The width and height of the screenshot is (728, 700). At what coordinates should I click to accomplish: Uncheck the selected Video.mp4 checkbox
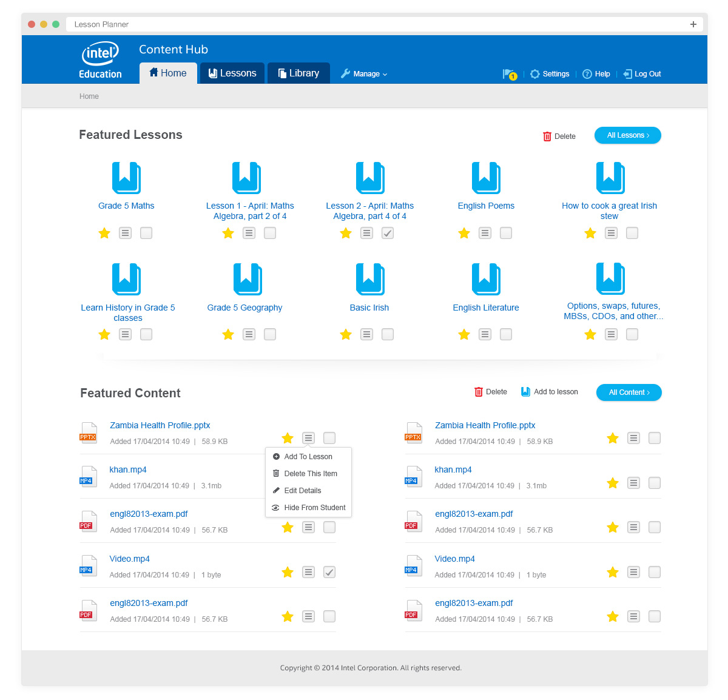tap(329, 571)
